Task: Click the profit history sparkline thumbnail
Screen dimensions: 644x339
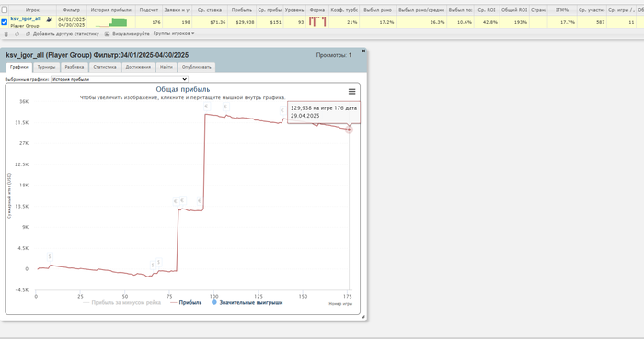Action: click(111, 22)
